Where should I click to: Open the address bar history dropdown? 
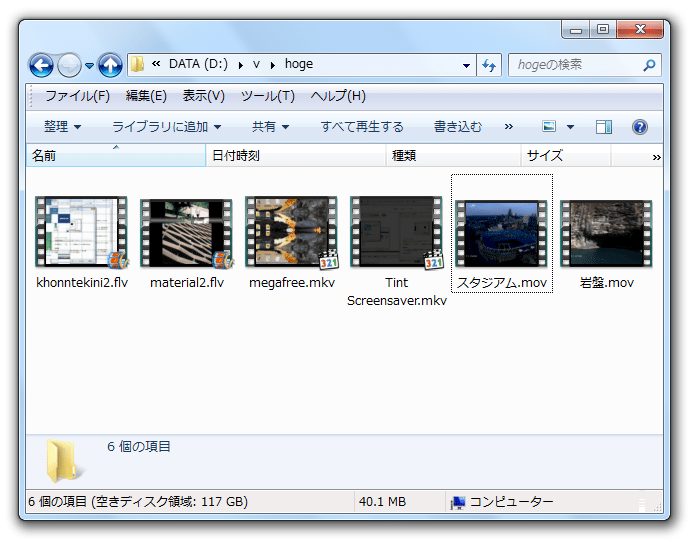pos(466,65)
